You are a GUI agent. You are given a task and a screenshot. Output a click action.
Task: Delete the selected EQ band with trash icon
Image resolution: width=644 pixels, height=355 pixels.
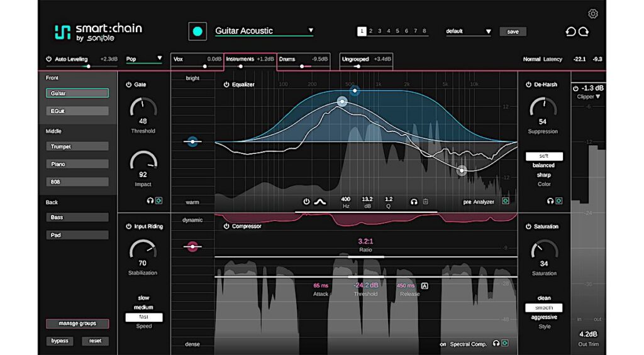pos(426,202)
